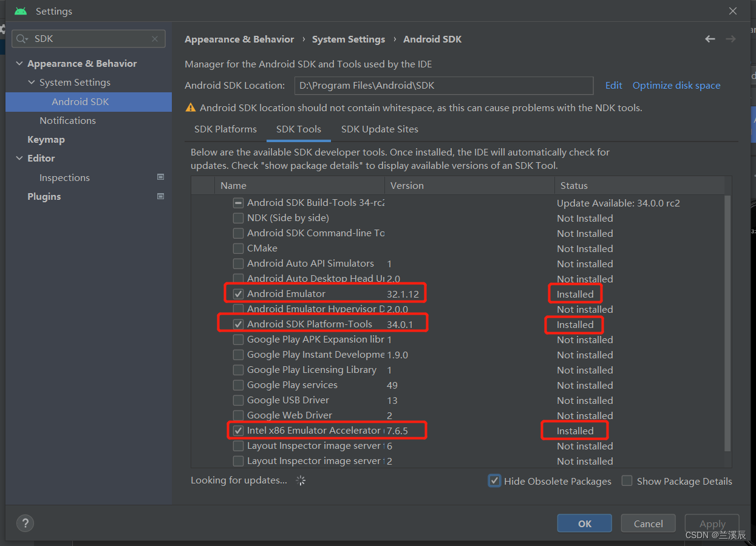Click the Cancel button
The height and width of the screenshot is (546, 756).
[x=649, y=524]
